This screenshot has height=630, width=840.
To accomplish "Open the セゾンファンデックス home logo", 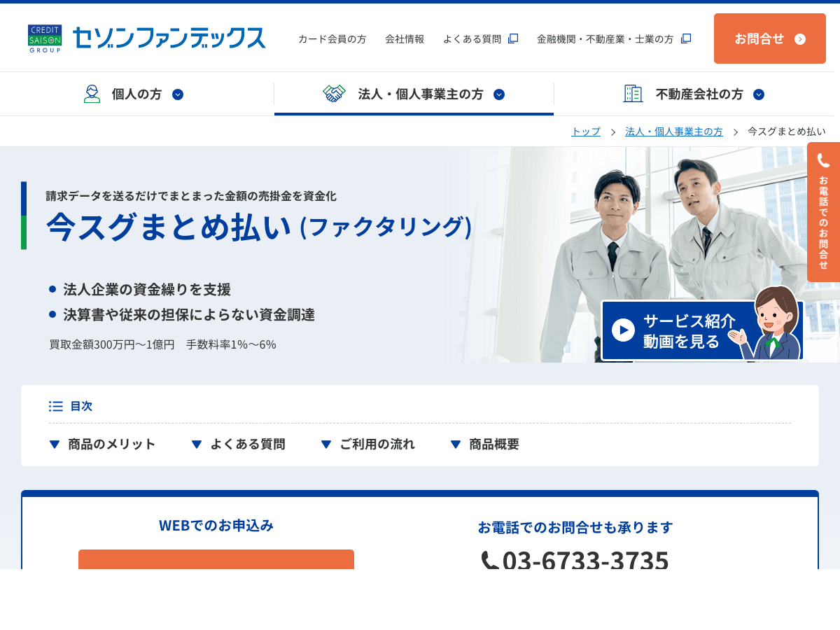I will click(169, 38).
